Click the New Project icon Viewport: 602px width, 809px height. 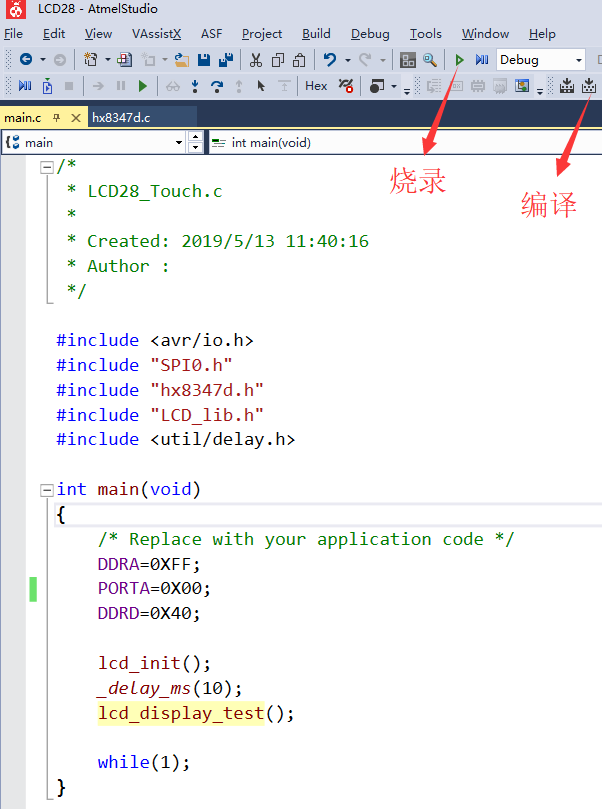point(91,60)
